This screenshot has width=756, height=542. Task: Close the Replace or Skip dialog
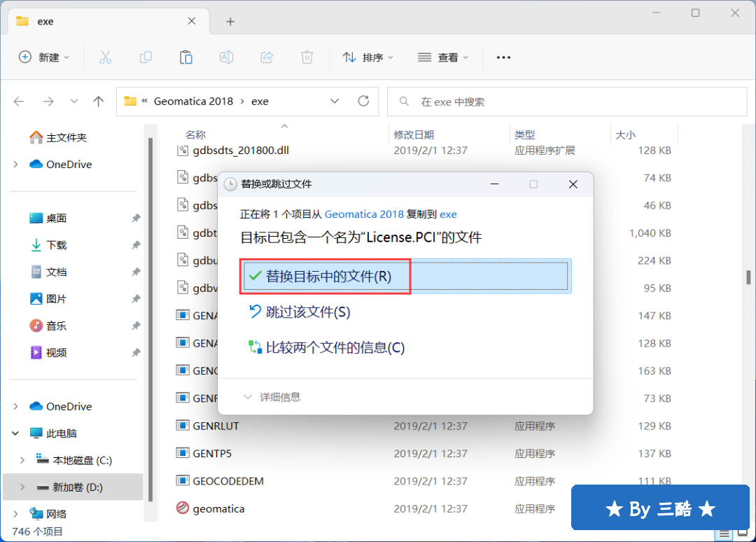pyautogui.click(x=573, y=184)
